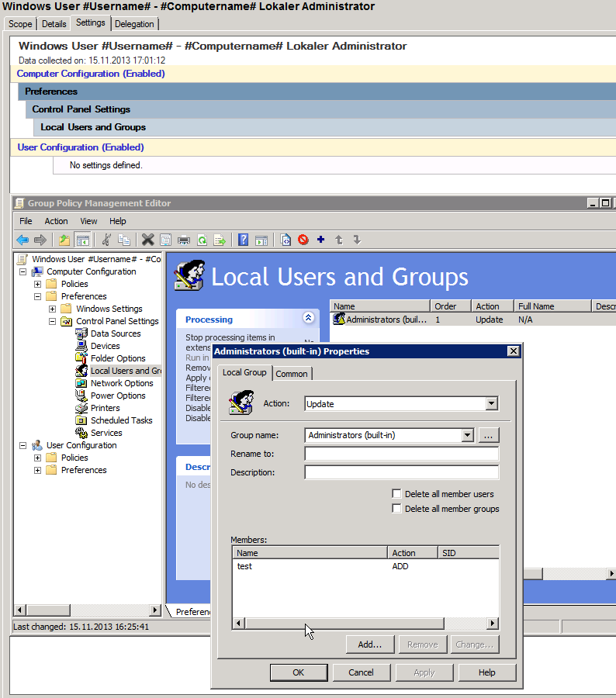Click the blue plus add icon
The image size is (616, 698).
tap(320, 240)
